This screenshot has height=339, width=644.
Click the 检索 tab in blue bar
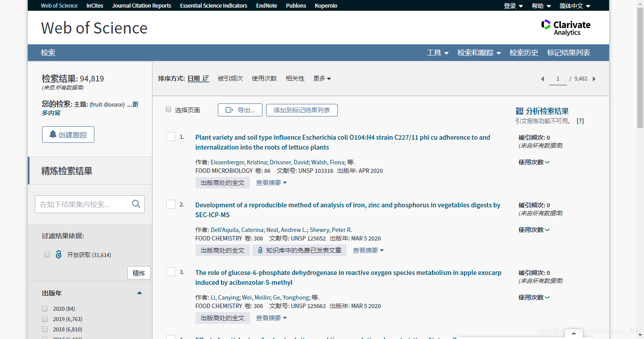[x=48, y=53]
